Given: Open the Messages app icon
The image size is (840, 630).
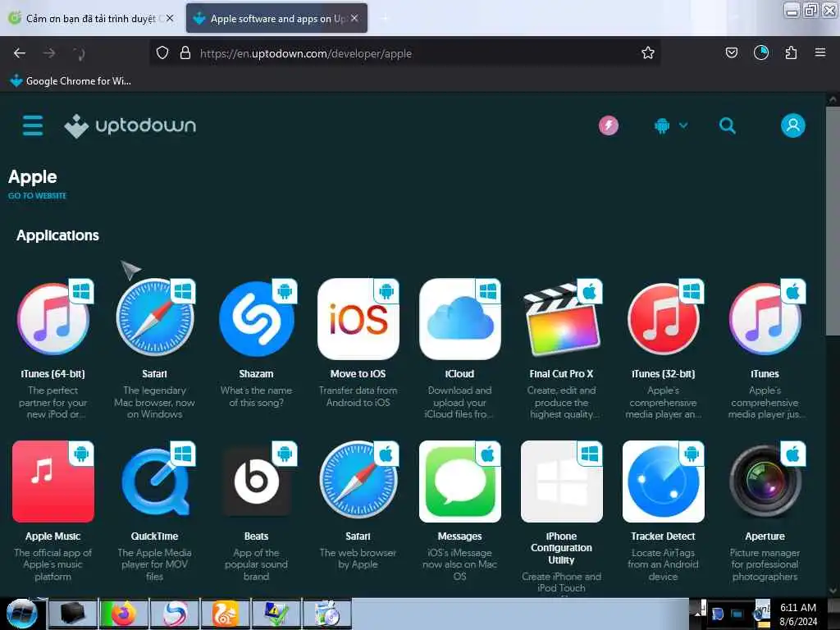Looking at the screenshot, I should coord(459,481).
